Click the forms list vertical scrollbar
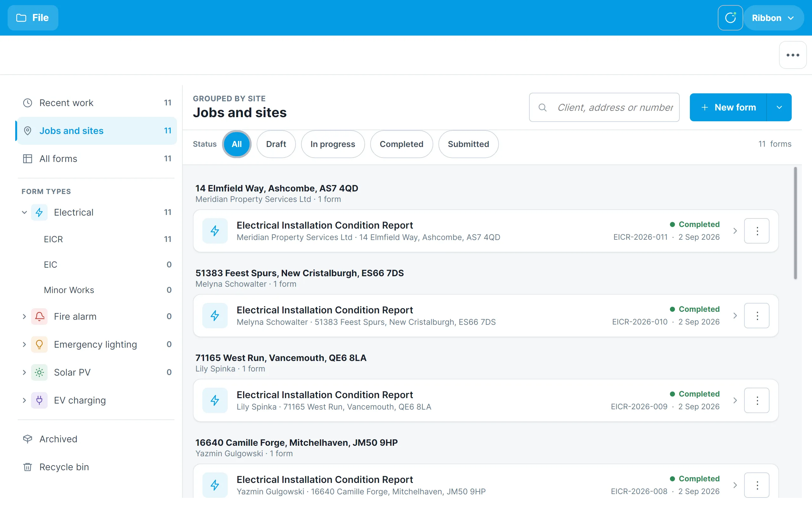 (x=795, y=224)
